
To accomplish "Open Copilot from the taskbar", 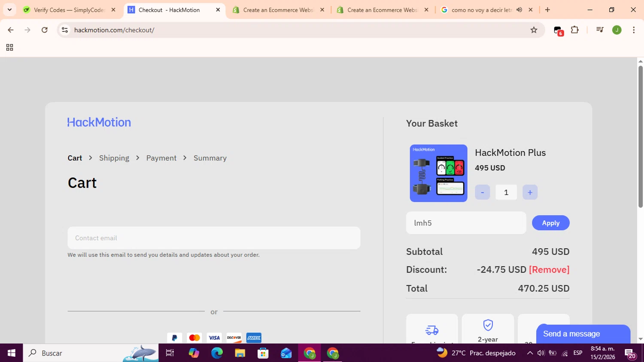I will (x=194, y=353).
